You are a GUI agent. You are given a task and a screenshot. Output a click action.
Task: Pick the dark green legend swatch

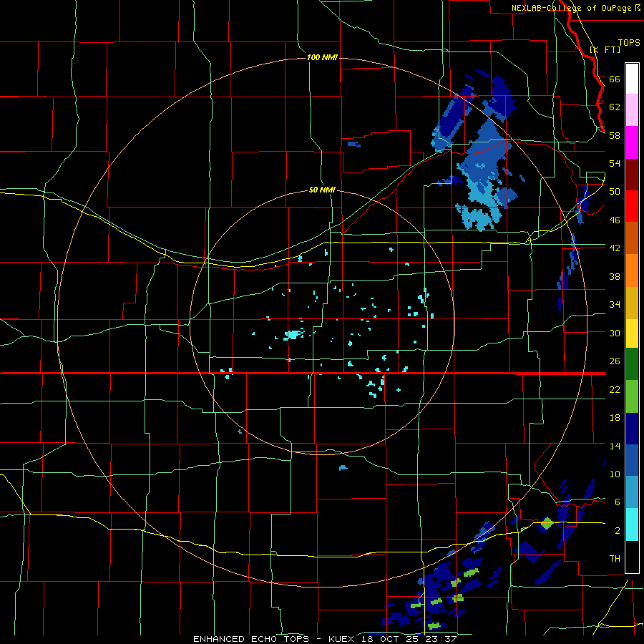click(x=632, y=364)
